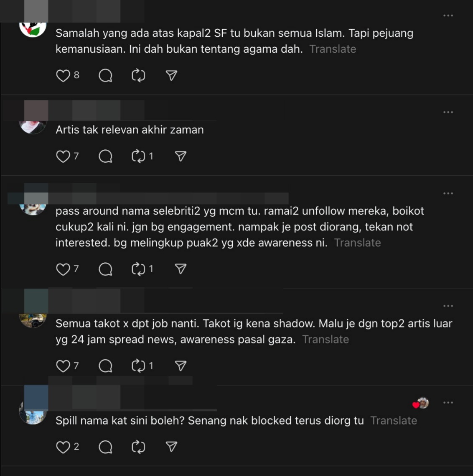
Task: Open more options for the kapal2 SF comment
Action: [448, 15]
